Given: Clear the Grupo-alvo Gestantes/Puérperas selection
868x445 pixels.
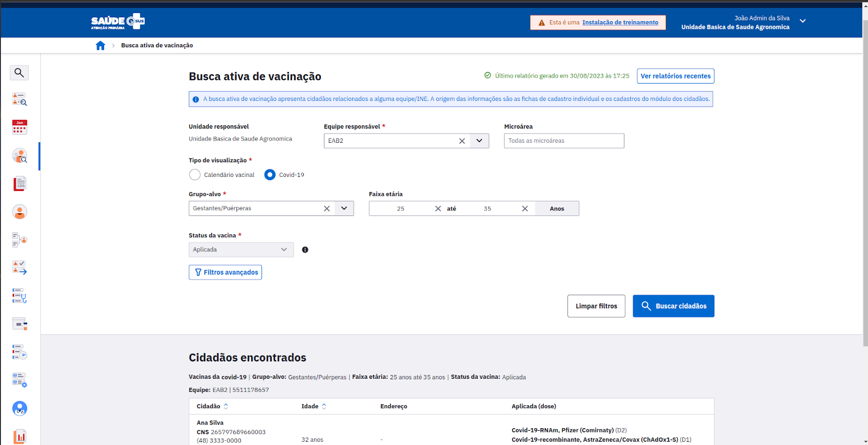Looking at the screenshot, I should click(x=327, y=208).
